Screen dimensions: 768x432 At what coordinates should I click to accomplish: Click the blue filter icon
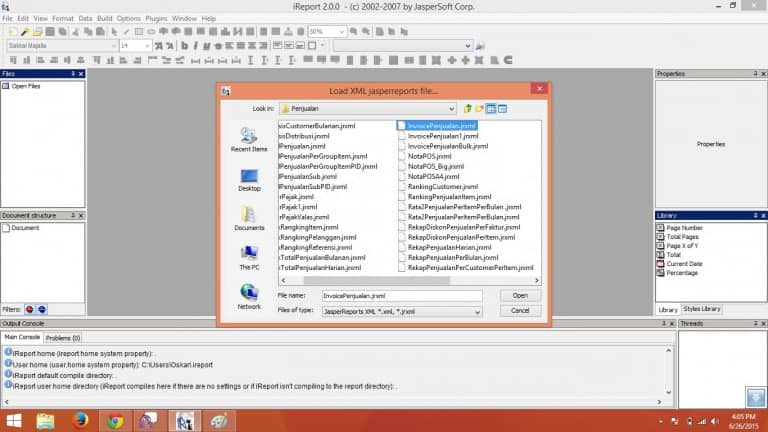tap(42, 310)
